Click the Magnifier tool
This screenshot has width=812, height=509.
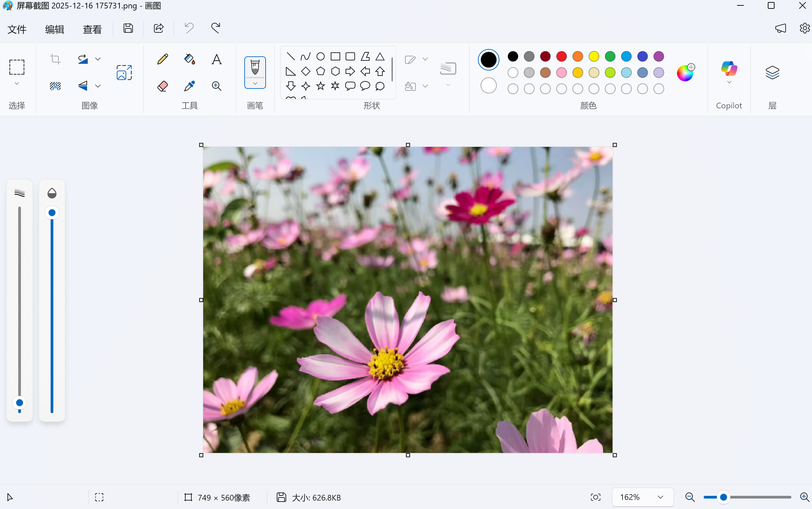tap(216, 86)
